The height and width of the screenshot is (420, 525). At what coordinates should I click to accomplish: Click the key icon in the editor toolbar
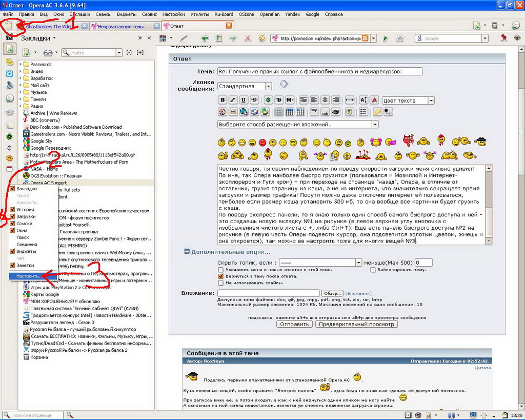point(377,112)
